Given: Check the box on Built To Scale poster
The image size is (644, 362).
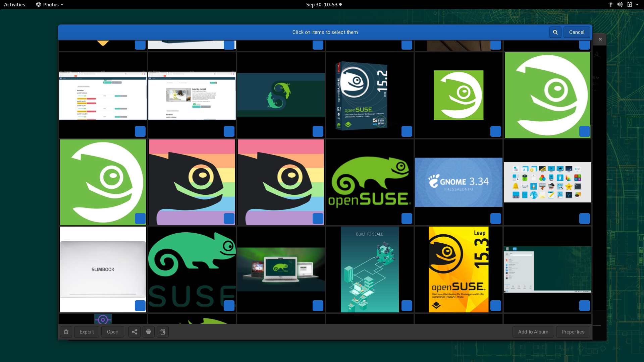Looking at the screenshot, I should pyautogui.click(x=407, y=306).
